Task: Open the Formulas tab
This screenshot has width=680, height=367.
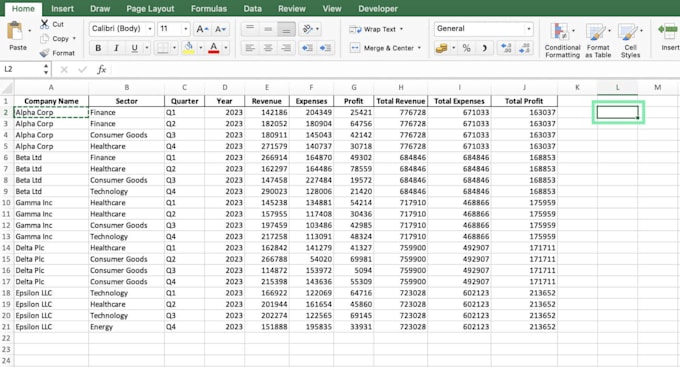Action: pyautogui.click(x=209, y=9)
